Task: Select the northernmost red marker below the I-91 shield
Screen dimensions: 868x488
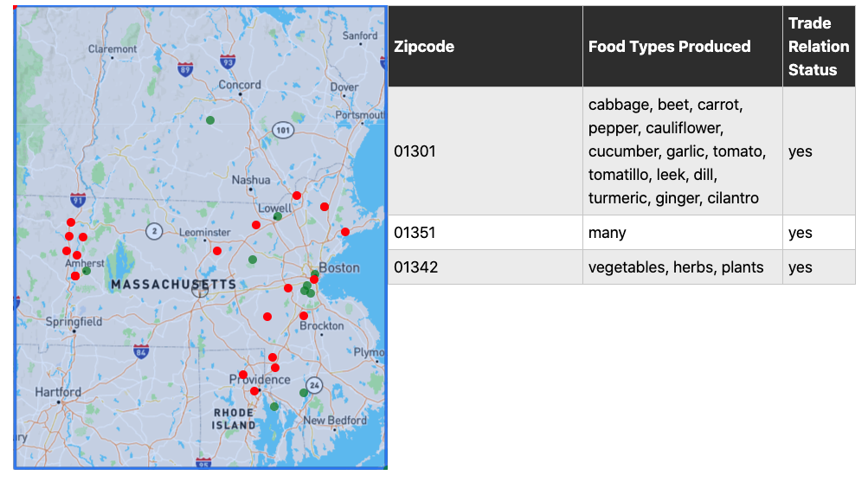Action: pyautogui.click(x=71, y=222)
